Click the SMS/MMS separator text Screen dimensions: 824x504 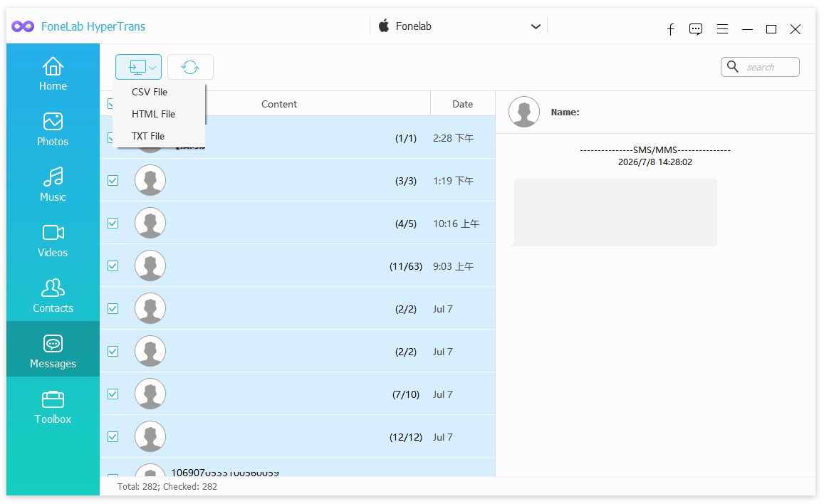654,150
